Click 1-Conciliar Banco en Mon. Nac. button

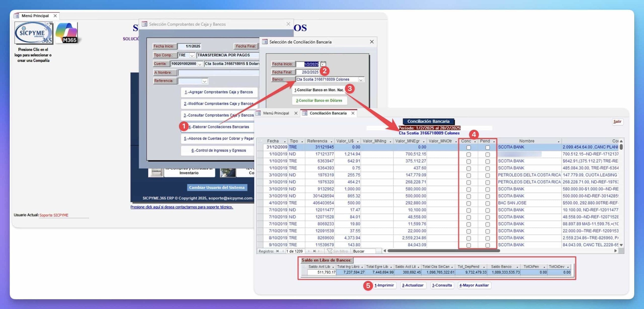click(x=319, y=90)
